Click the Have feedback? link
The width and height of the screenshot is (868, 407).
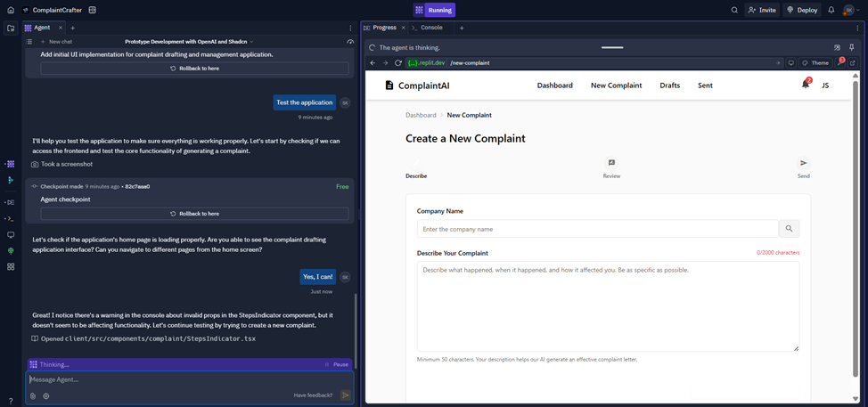coord(314,395)
